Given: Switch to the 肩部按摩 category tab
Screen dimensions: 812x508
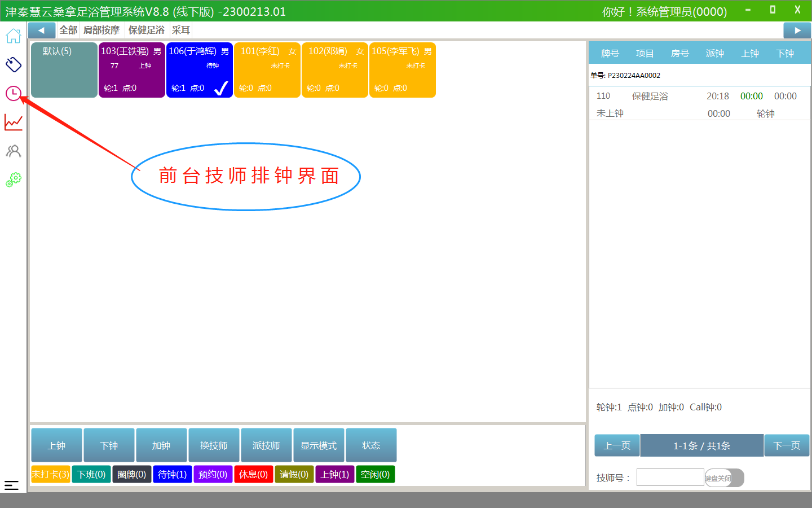Looking at the screenshot, I should 101,30.
